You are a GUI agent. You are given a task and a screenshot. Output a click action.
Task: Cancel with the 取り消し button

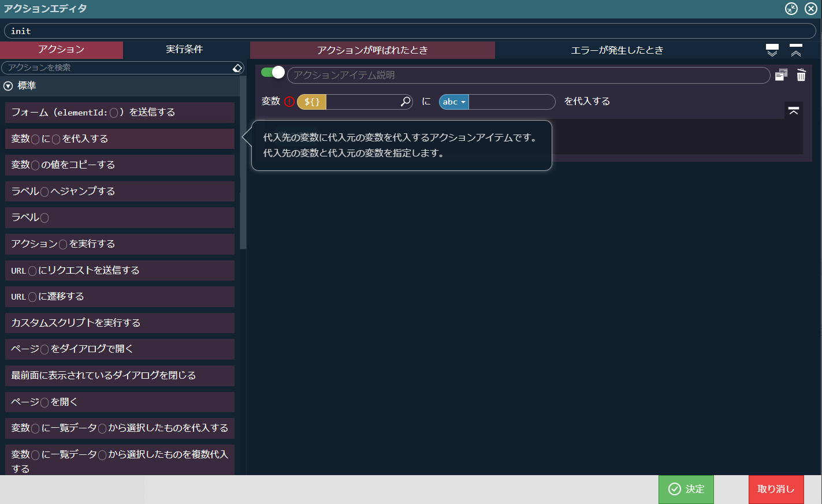[776, 490]
